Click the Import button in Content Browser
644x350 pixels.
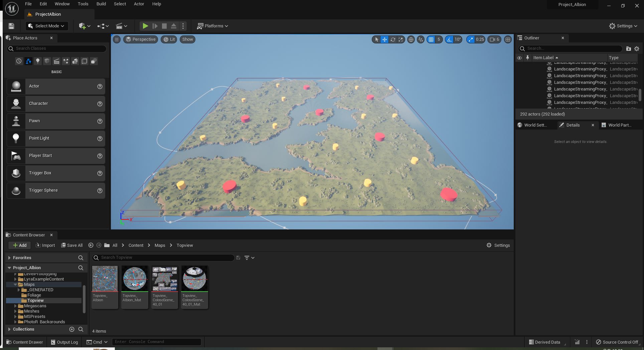[x=45, y=245]
